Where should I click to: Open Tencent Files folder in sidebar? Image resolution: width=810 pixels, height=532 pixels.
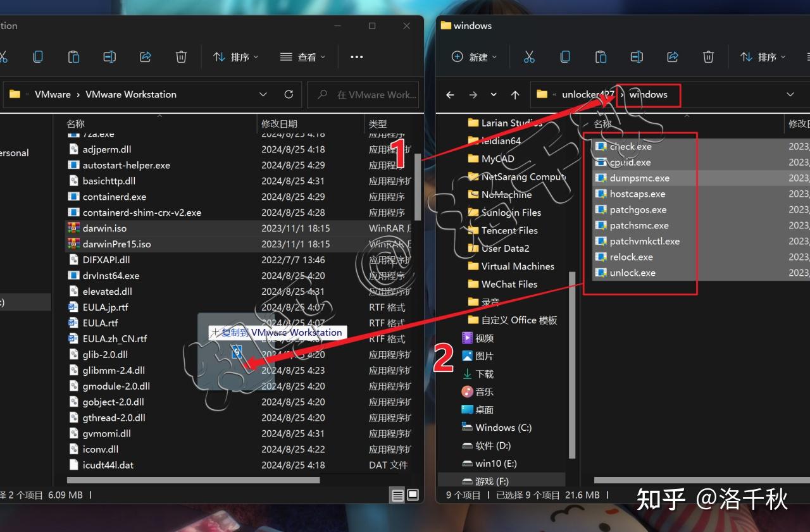pos(502,230)
